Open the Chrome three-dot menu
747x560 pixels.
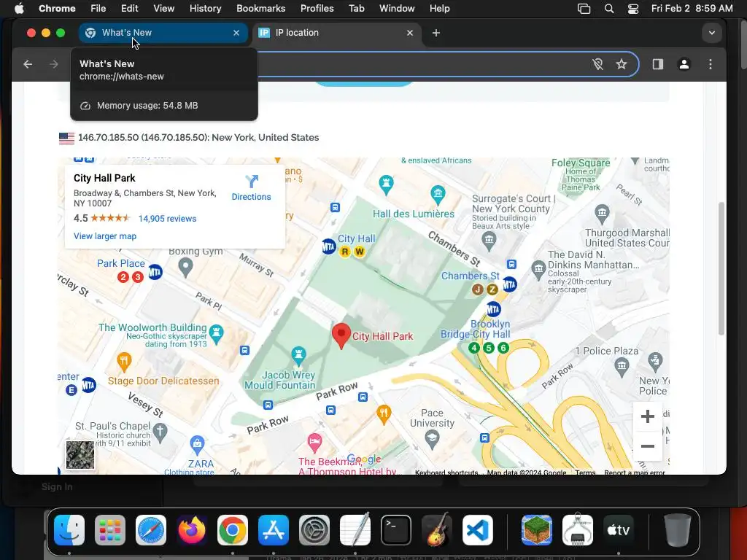coord(711,64)
